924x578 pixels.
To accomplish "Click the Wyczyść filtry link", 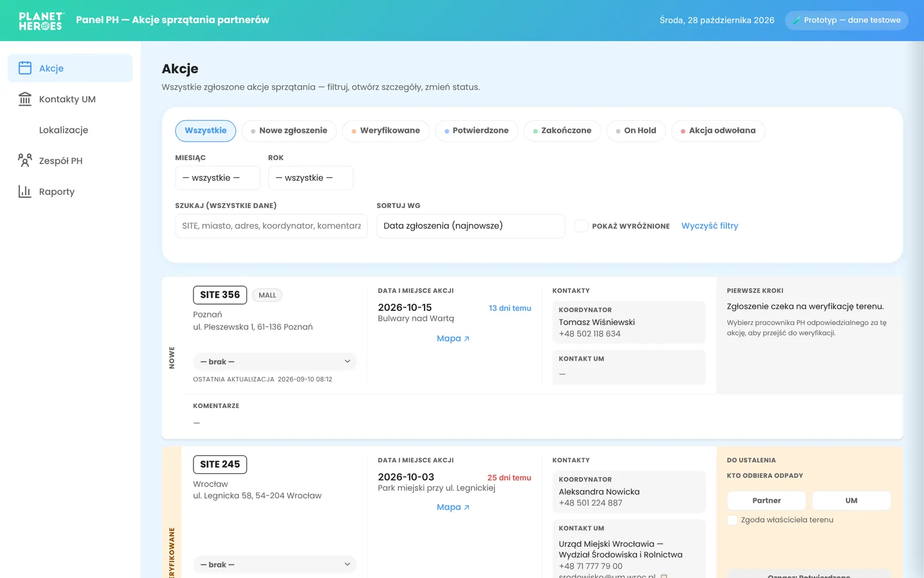I will coord(710,226).
